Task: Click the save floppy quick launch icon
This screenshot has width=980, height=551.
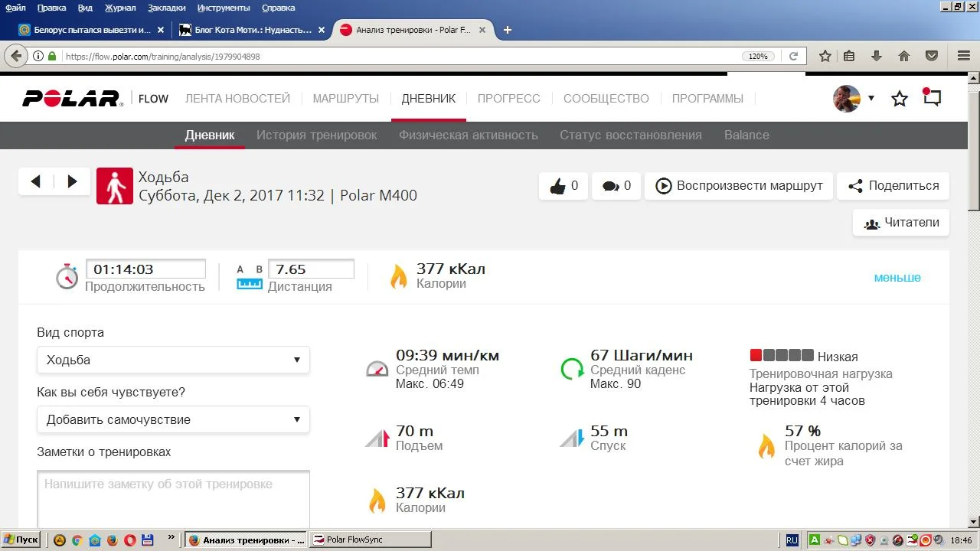Action: click(147, 540)
